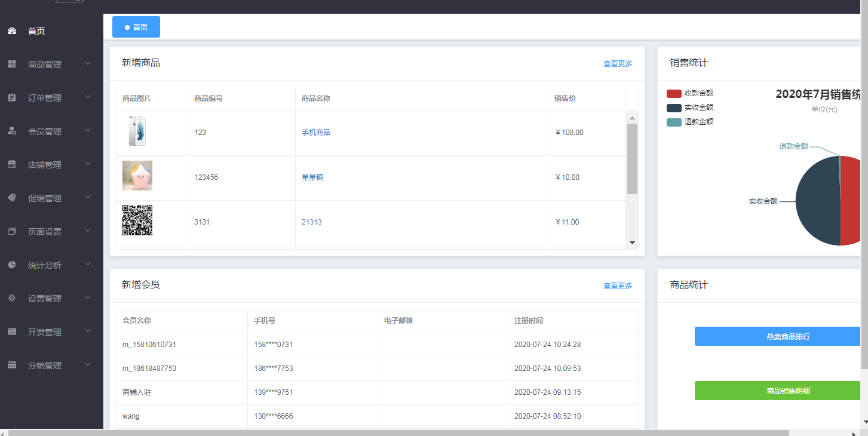Viewport: 868px width, 436px height.
Task: Click the 会员管理 user icon
Action: click(x=12, y=131)
